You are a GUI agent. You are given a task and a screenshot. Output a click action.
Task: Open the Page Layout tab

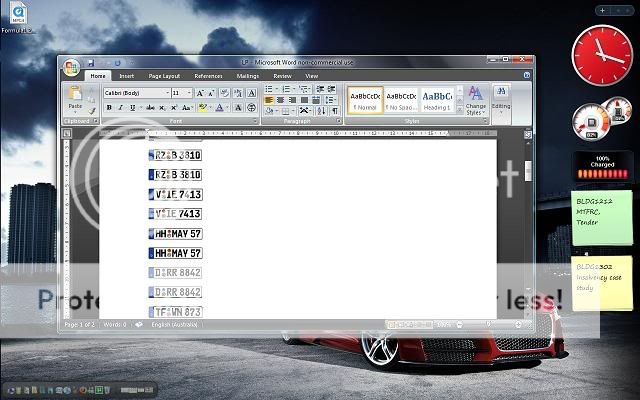point(164,76)
